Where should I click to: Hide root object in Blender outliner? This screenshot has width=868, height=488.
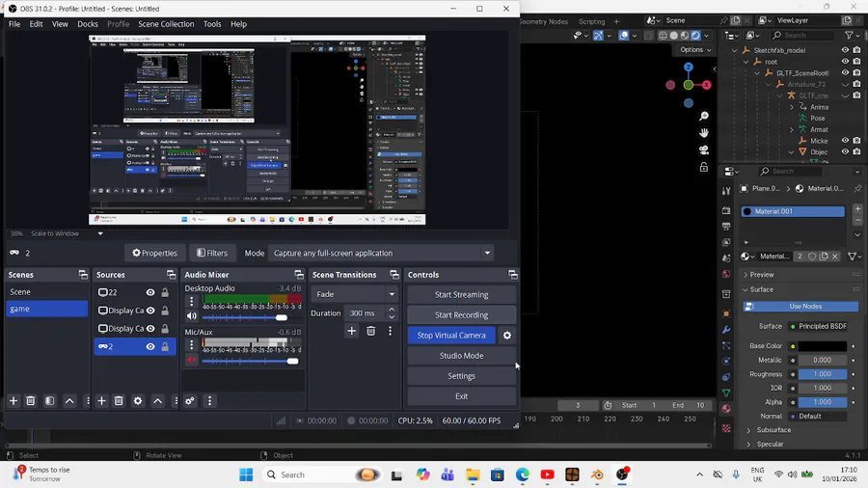point(845,62)
